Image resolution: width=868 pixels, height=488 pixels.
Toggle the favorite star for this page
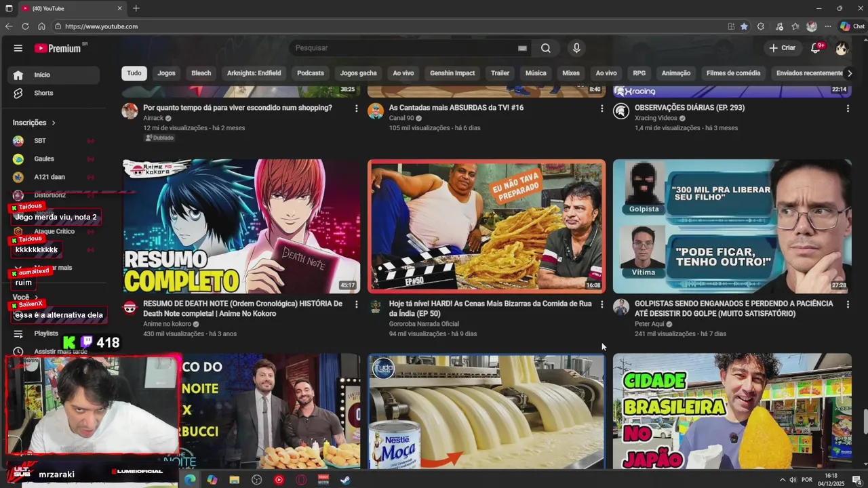click(744, 26)
